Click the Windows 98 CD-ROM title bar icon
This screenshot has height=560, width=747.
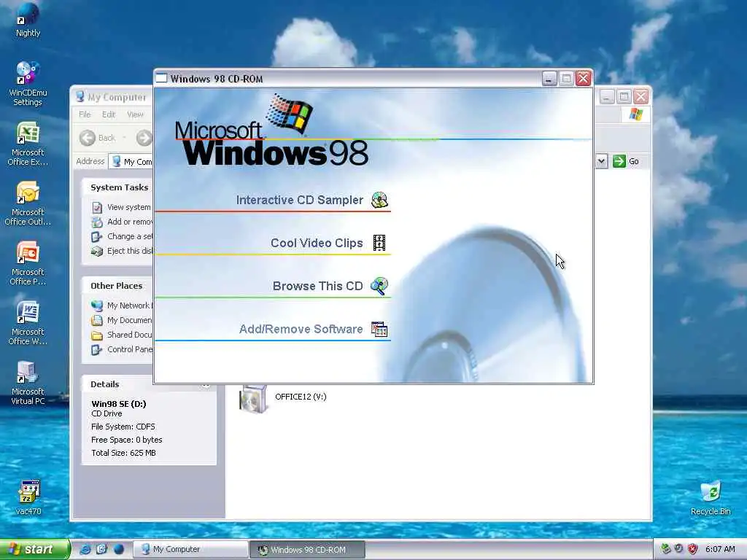(162, 79)
